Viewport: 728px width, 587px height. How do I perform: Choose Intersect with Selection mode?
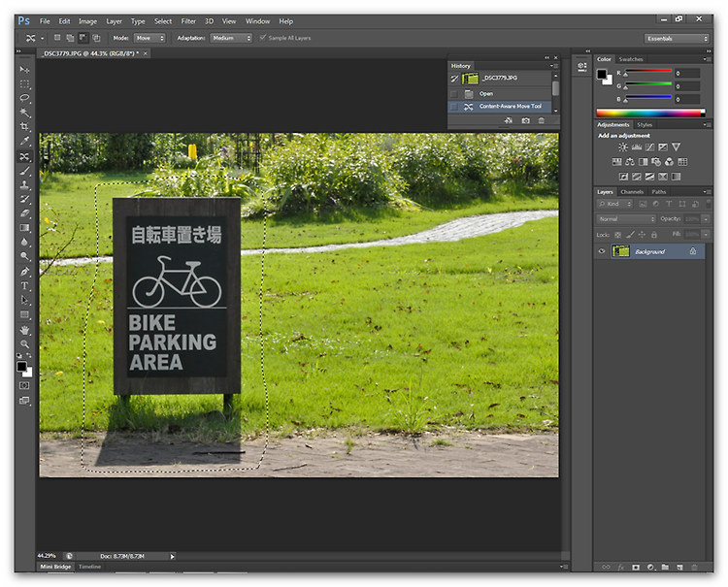[x=96, y=38]
